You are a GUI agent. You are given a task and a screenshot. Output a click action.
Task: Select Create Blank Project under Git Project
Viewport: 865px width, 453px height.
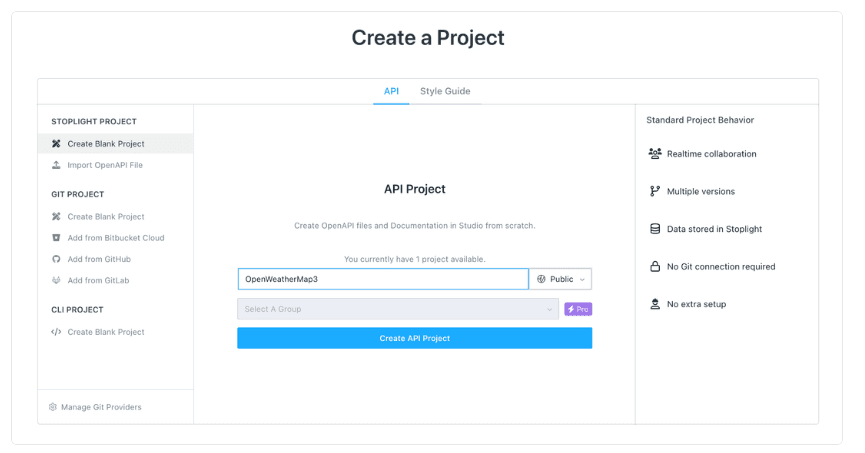(106, 217)
